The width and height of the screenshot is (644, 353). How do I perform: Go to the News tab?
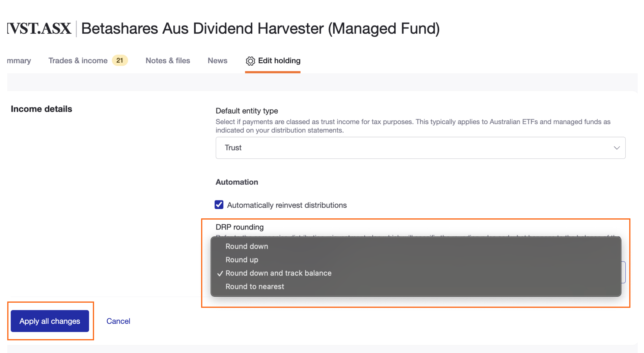click(217, 61)
